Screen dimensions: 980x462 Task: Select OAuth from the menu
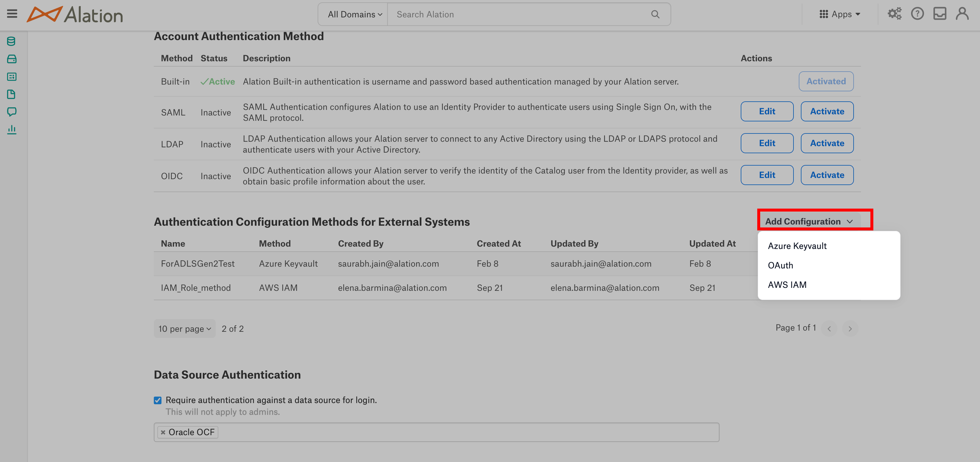coord(780,265)
